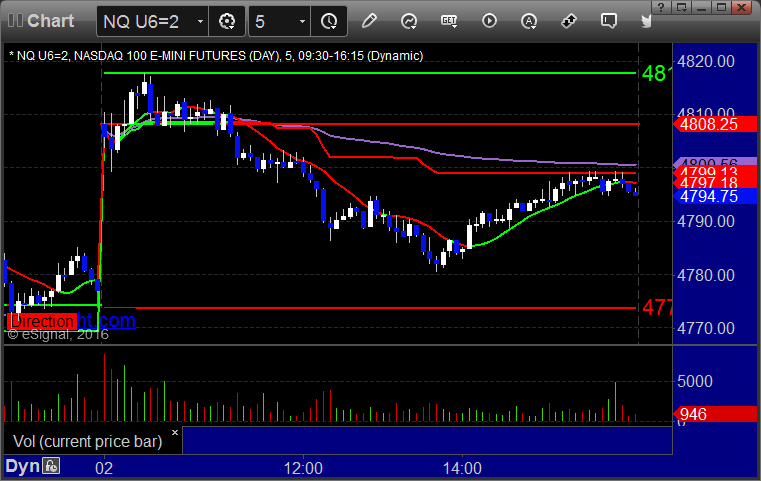Click the 02 date axis label
The image size is (761, 481).
coord(104,468)
